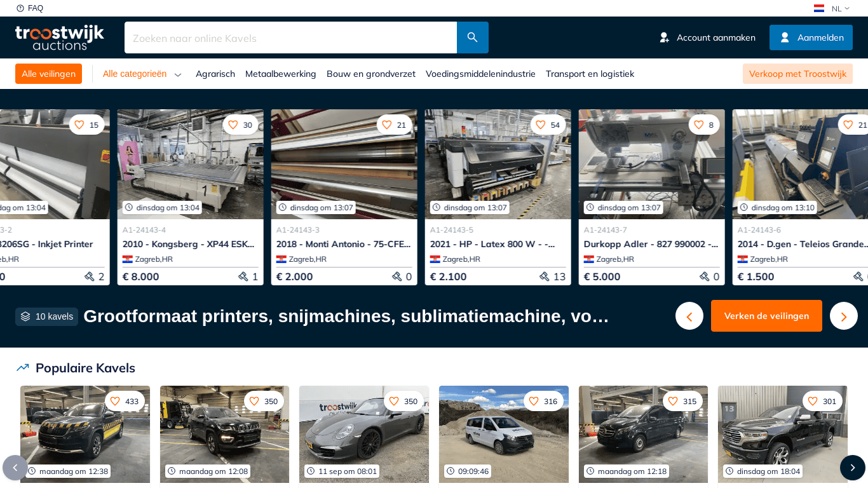Screen dimensions: 868x488
Task: Open '2018 - Monti Antonio - 75-CFE...' lot title
Action: click(343, 244)
